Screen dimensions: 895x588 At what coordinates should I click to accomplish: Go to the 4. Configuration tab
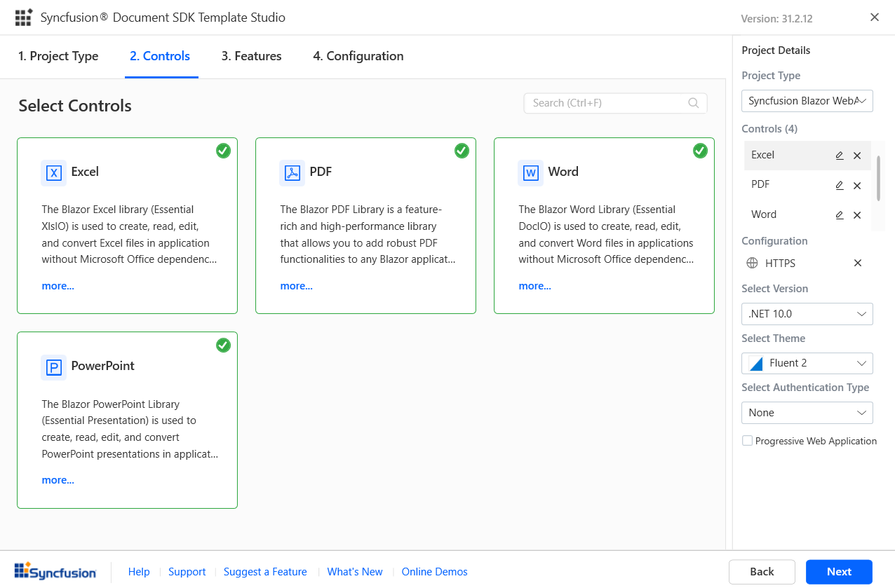[x=358, y=56]
